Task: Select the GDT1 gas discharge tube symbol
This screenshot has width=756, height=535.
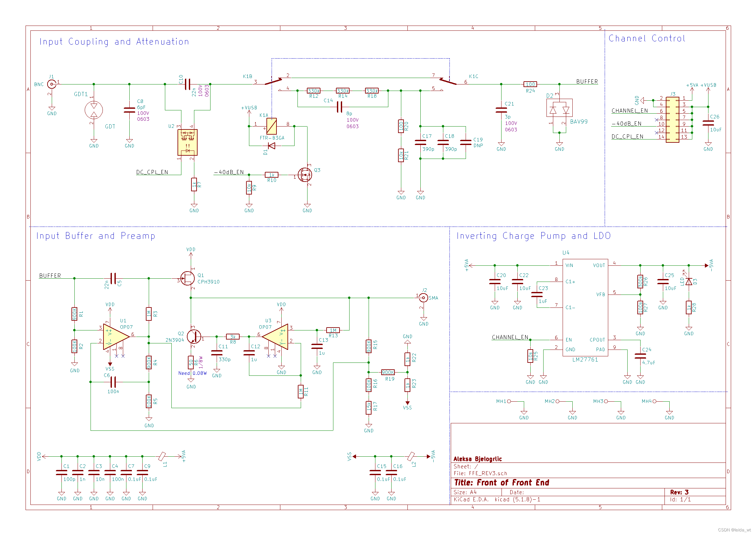Action: (x=94, y=110)
